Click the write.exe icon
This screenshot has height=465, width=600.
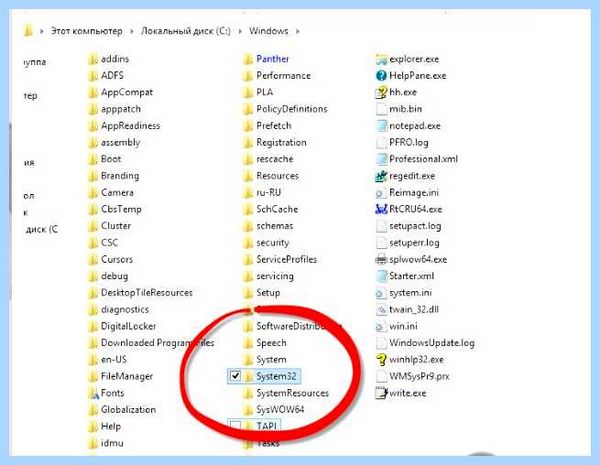coord(382,393)
